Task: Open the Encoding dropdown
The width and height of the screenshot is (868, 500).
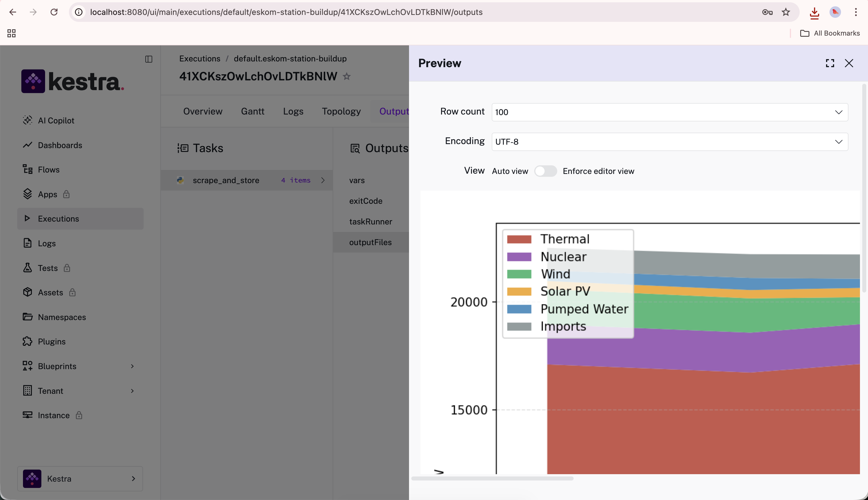Action: 839,142
